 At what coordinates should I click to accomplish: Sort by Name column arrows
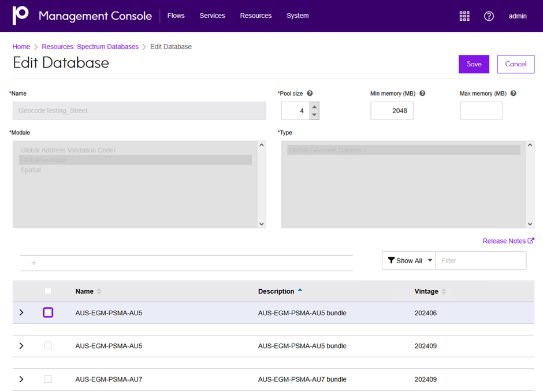[99, 292]
